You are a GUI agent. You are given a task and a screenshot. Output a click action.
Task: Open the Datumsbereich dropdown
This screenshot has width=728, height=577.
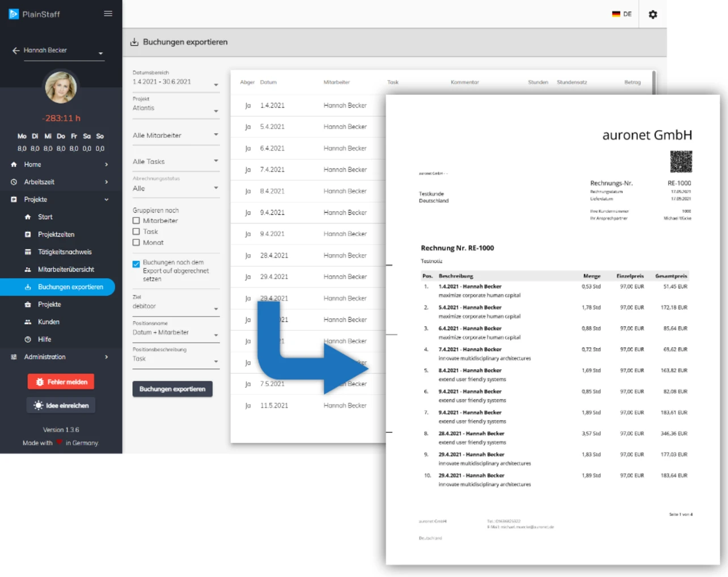(176, 81)
